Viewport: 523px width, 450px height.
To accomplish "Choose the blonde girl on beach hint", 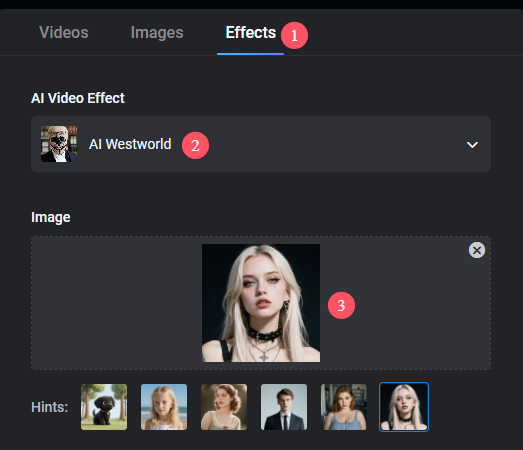I will click(x=164, y=407).
